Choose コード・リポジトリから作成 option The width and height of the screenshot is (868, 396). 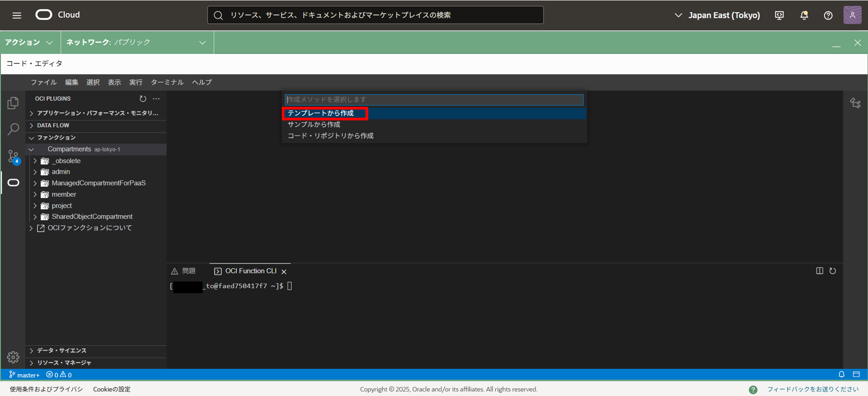tap(434, 136)
